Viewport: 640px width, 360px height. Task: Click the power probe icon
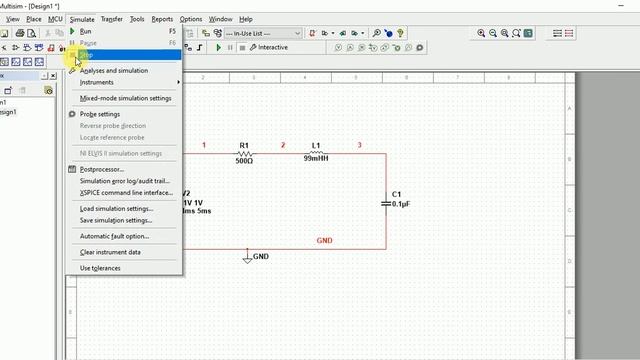click(x=361, y=48)
